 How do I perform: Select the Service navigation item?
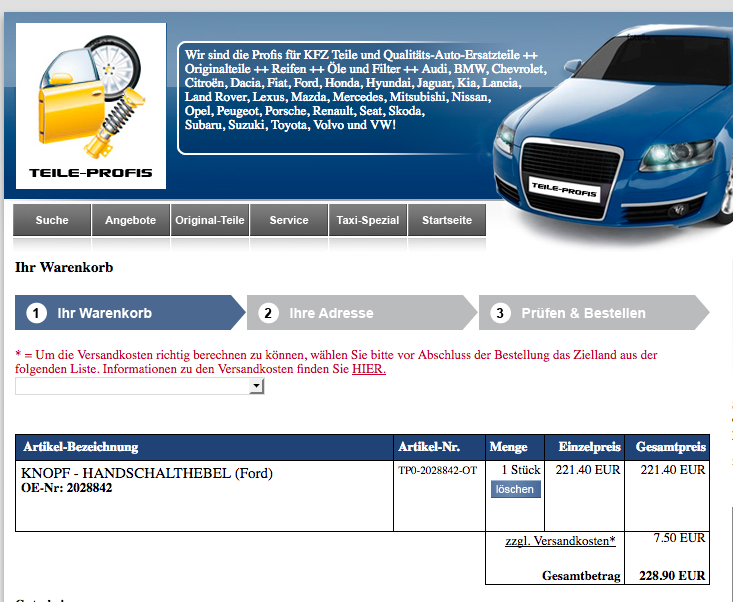tap(289, 220)
